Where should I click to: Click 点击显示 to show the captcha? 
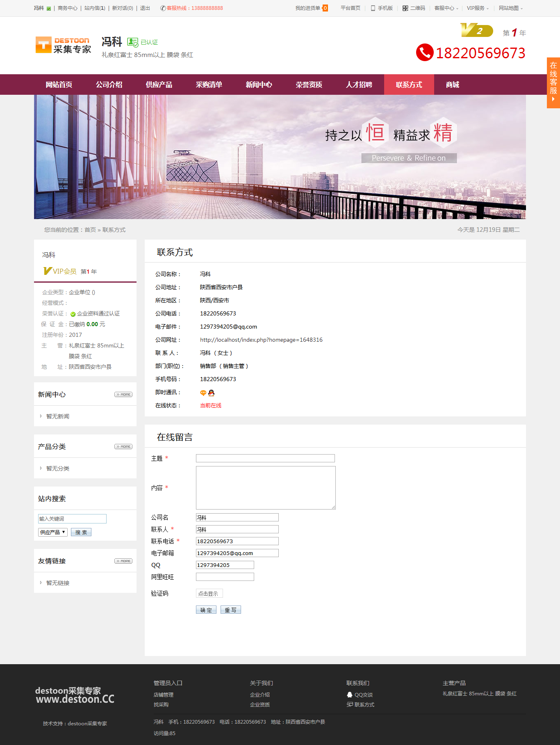click(x=209, y=593)
